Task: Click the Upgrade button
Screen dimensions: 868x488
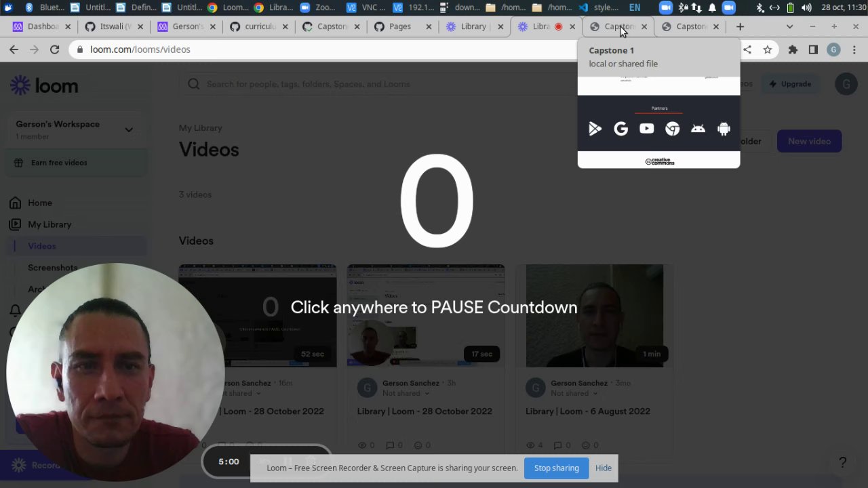Action: click(790, 84)
